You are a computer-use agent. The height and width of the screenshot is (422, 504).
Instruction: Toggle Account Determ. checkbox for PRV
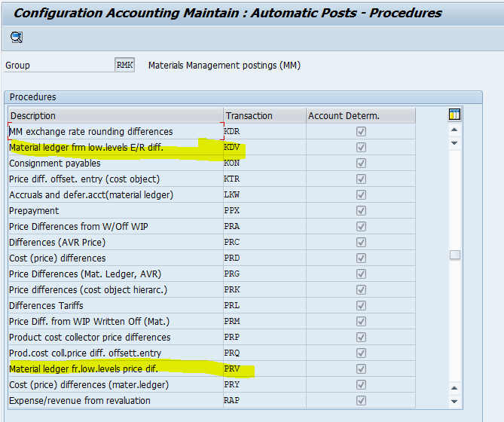point(361,369)
